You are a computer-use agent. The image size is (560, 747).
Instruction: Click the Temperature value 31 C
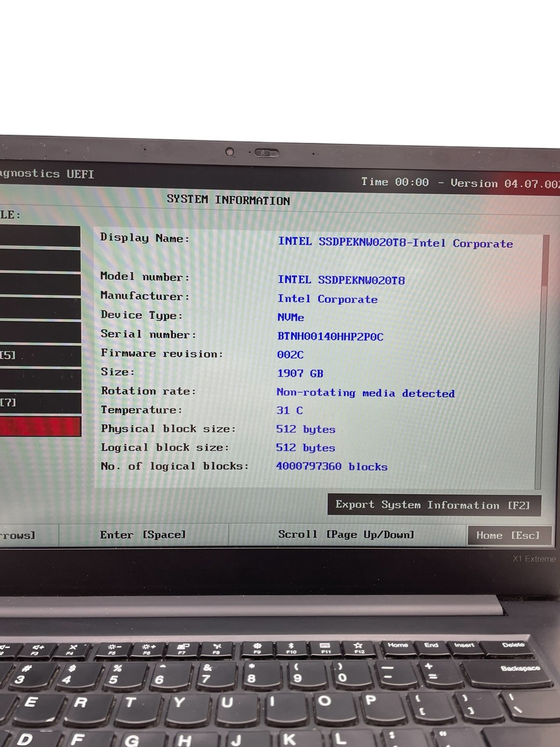[289, 410]
